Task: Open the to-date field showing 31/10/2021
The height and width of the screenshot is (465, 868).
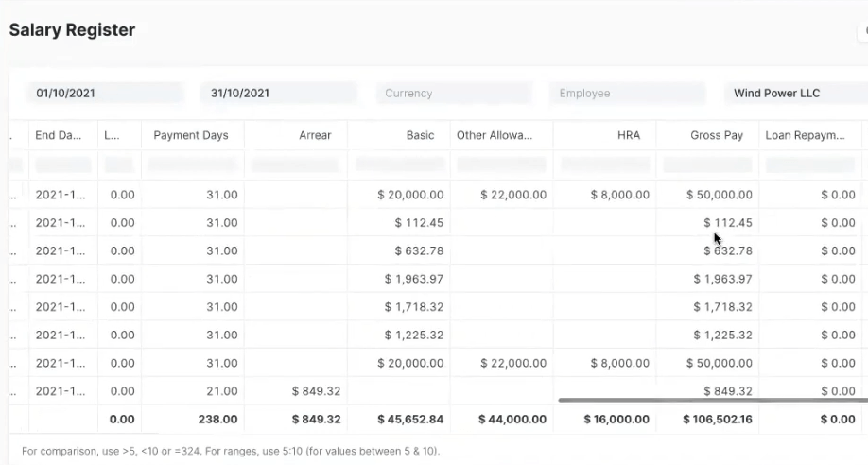Action: [x=278, y=93]
